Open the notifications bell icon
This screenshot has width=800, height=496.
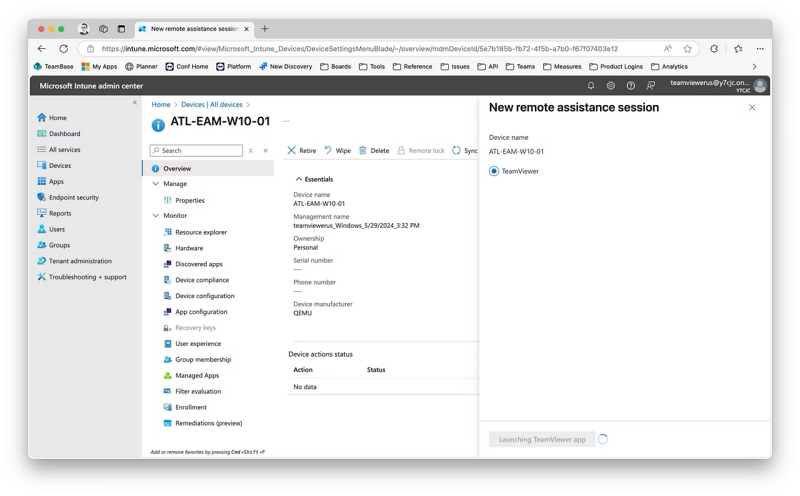(x=591, y=86)
